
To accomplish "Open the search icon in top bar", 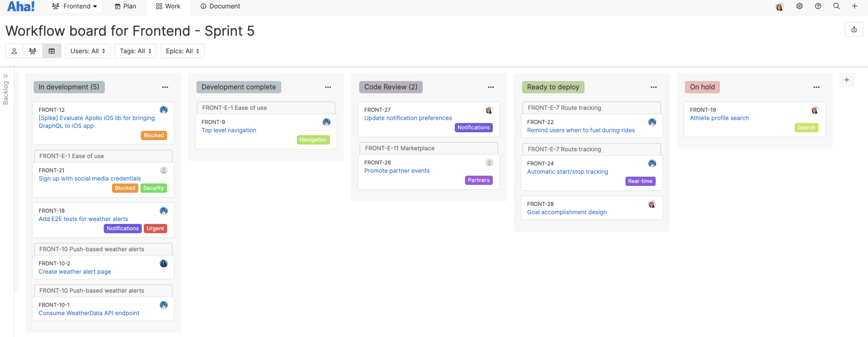I will click(x=836, y=6).
